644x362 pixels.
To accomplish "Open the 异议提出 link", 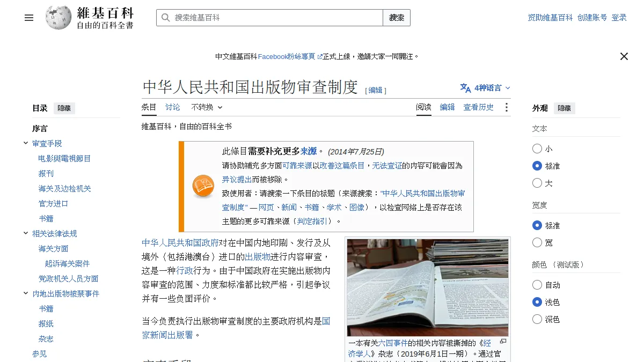I will click(237, 180).
